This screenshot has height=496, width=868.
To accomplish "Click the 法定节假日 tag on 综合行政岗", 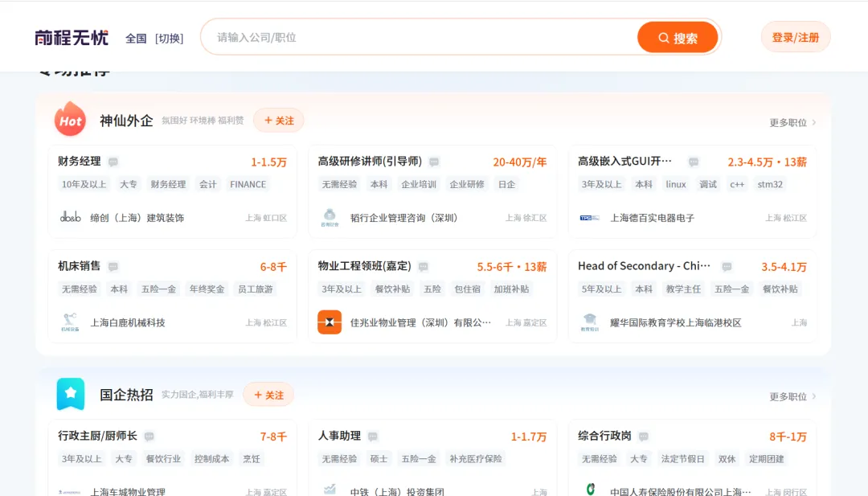I will pos(682,459).
